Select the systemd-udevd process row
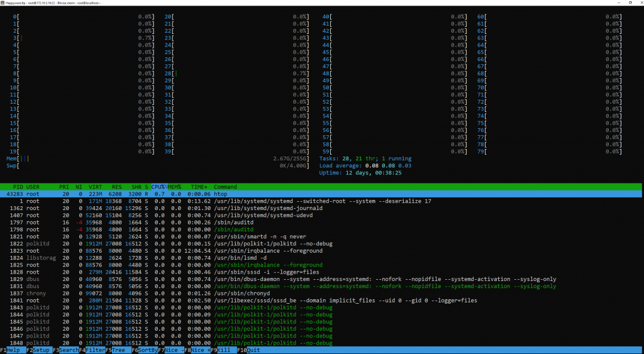Image resolution: width=644 pixels, height=354 pixels. [x=322, y=215]
